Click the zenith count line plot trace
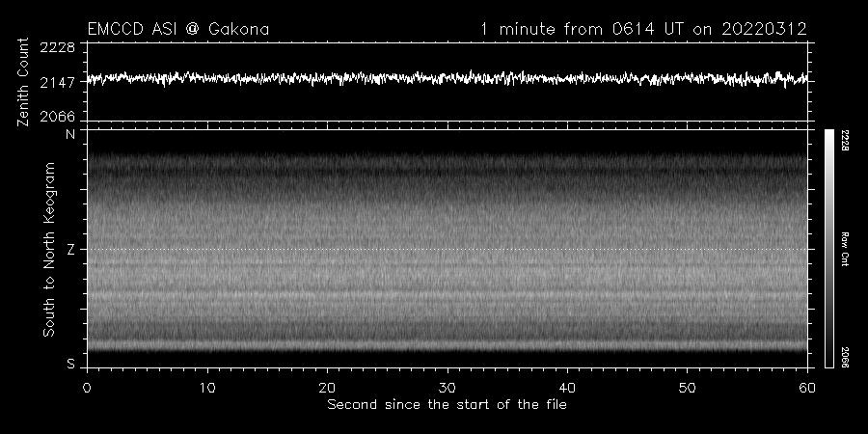Screen dimensions: 868x434 point(448,79)
